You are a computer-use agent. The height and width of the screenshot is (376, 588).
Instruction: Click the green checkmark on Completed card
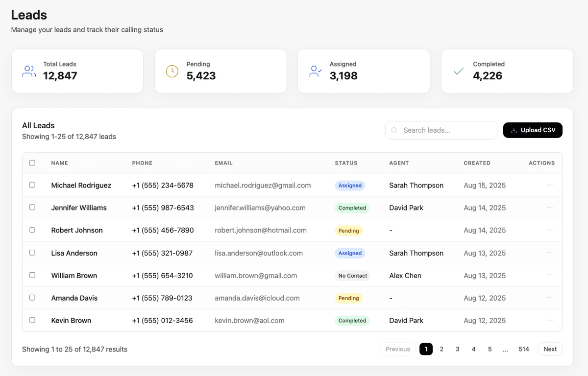458,70
